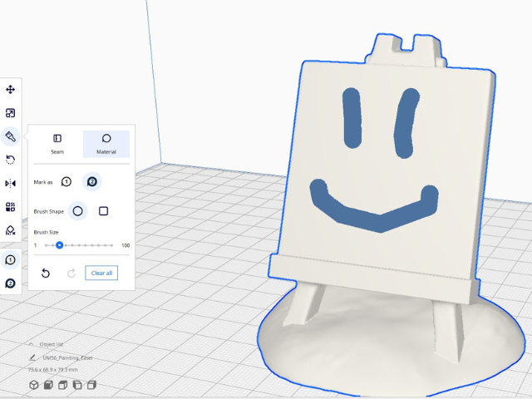Select the Support Blocker tool
This screenshot has height=399, width=532.
point(10,230)
